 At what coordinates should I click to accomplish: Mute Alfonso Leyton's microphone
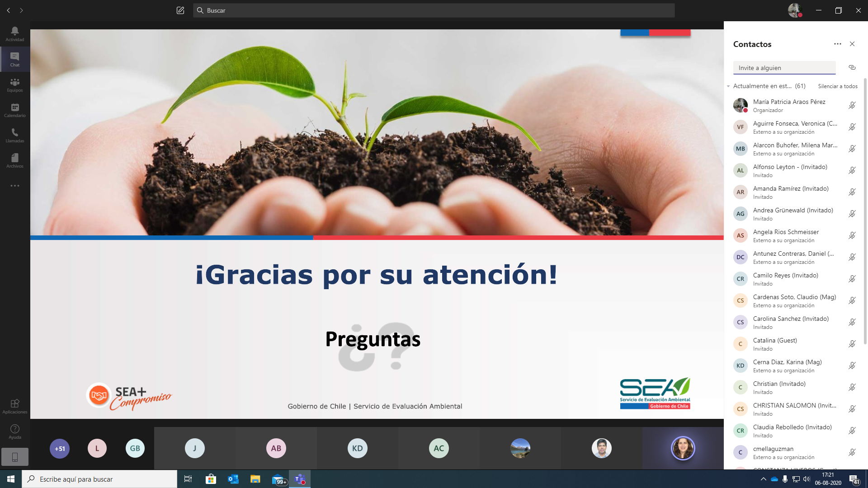[x=852, y=170]
